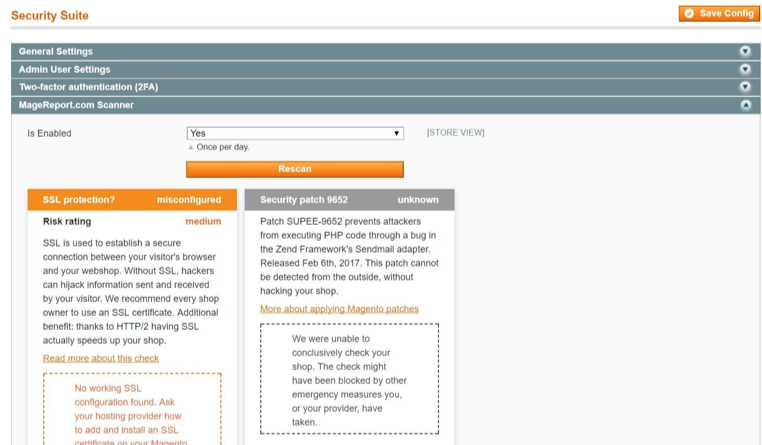Expand the Admin User Settings arrow icon
The height and width of the screenshot is (445, 762).
[745, 69]
